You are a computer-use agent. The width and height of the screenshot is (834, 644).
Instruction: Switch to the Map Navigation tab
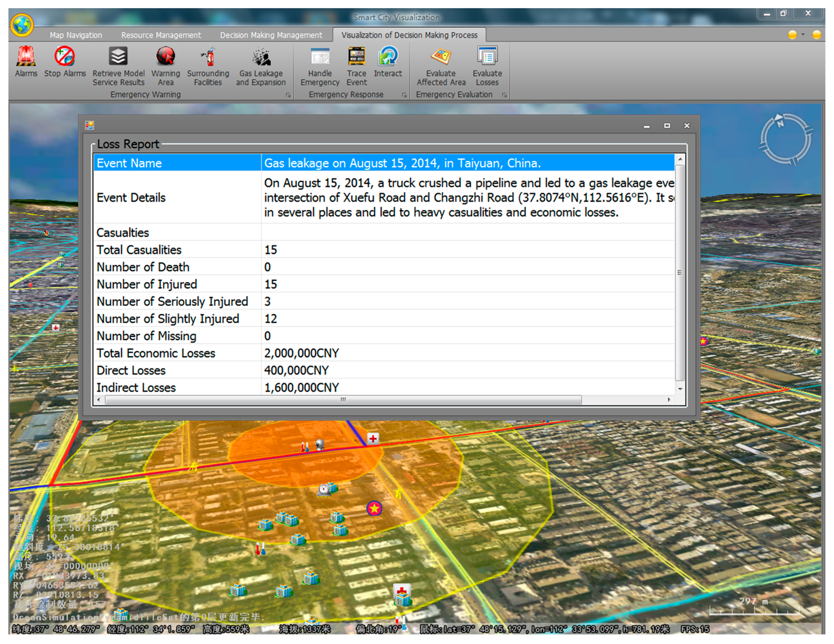(76, 35)
